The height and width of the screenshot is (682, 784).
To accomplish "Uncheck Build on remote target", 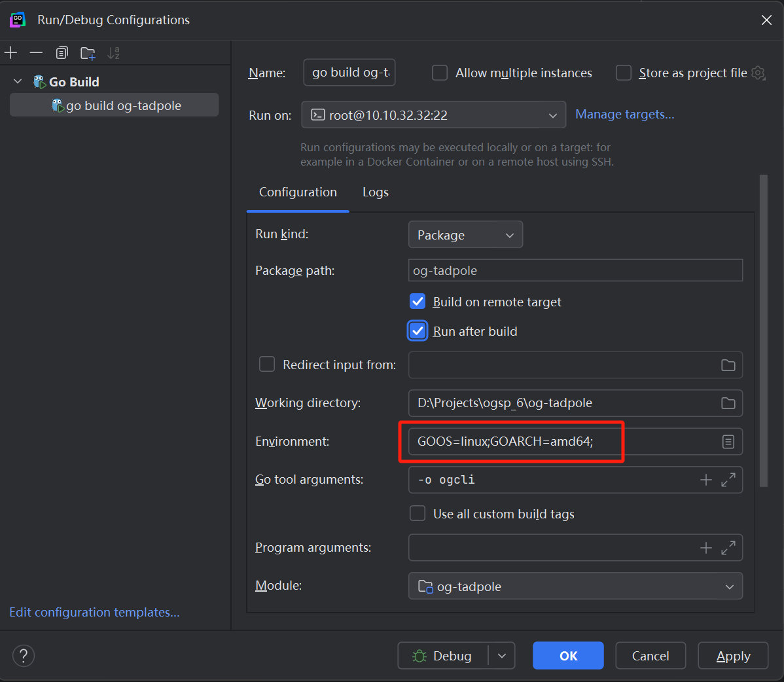I will pos(418,302).
